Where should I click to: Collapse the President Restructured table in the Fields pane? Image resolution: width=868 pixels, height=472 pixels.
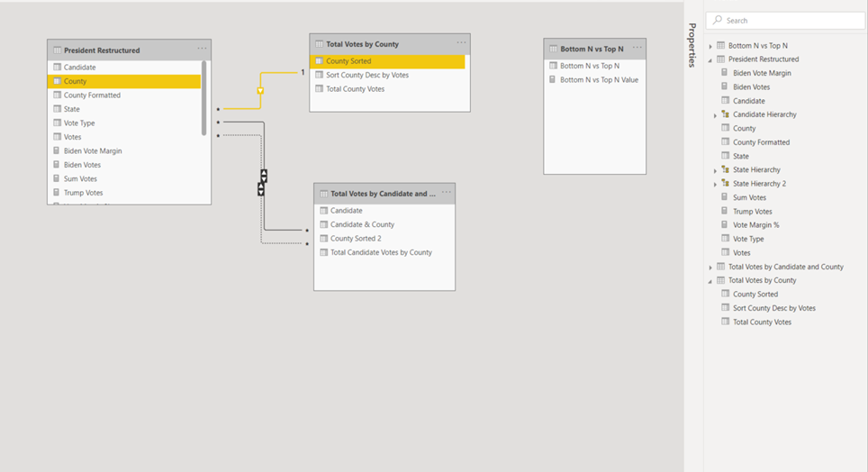[x=710, y=59]
